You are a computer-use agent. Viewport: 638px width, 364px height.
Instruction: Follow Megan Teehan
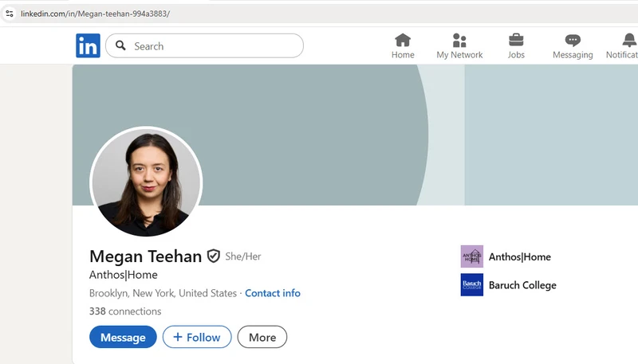click(197, 337)
